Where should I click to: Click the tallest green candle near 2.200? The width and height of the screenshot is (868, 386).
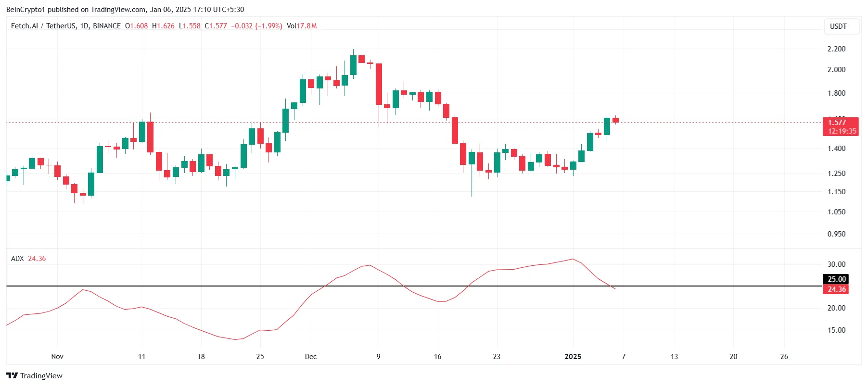tap(353, 64)
